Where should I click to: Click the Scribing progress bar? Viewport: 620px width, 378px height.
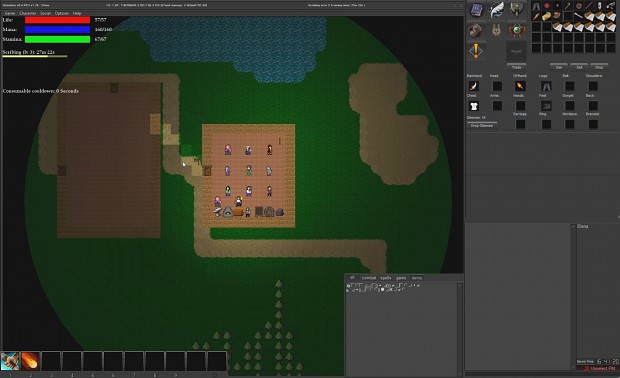point(35,57)
